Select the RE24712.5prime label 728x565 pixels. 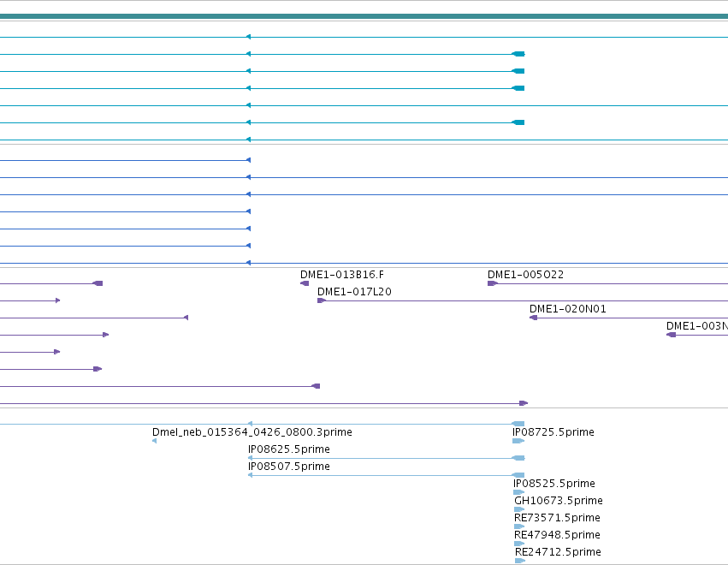[558, 552]
